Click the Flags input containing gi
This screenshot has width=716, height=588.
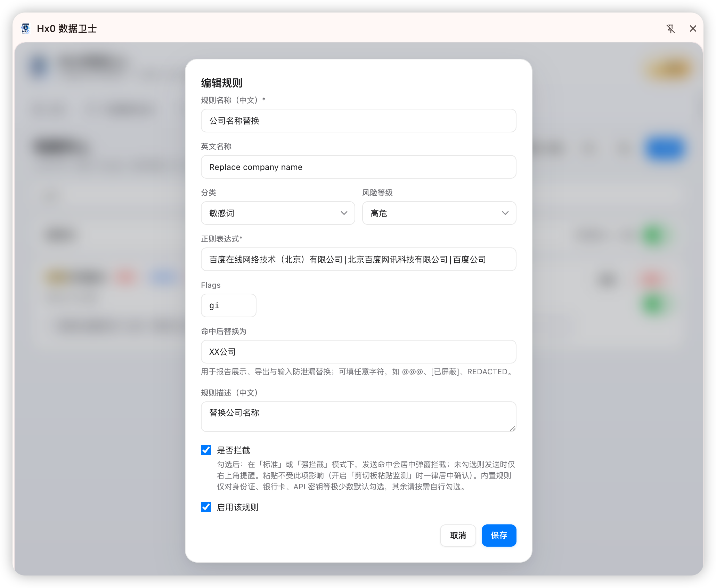pyautogui.click(x=228, y=305)
